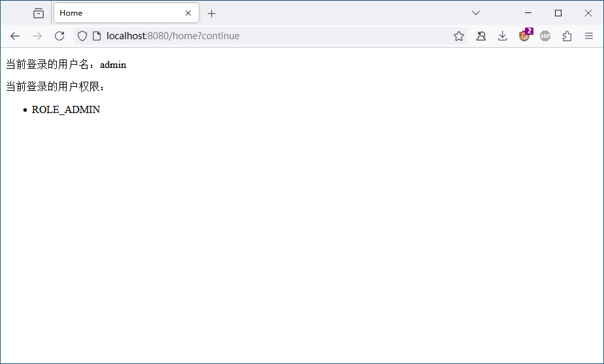Go back to the previous page
This screenshot has height=364, width=604.
(15, 36)
